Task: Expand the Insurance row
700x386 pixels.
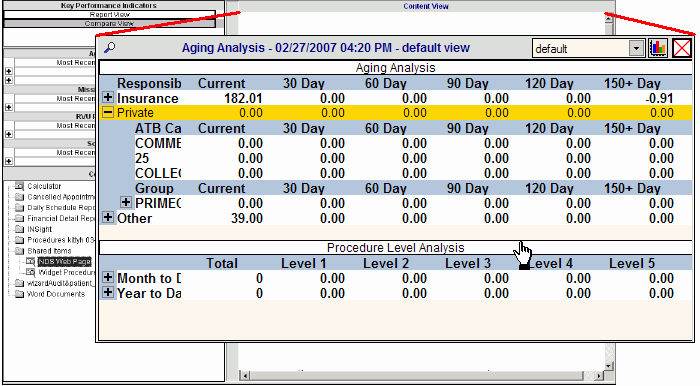Action: tap(108, 97)
